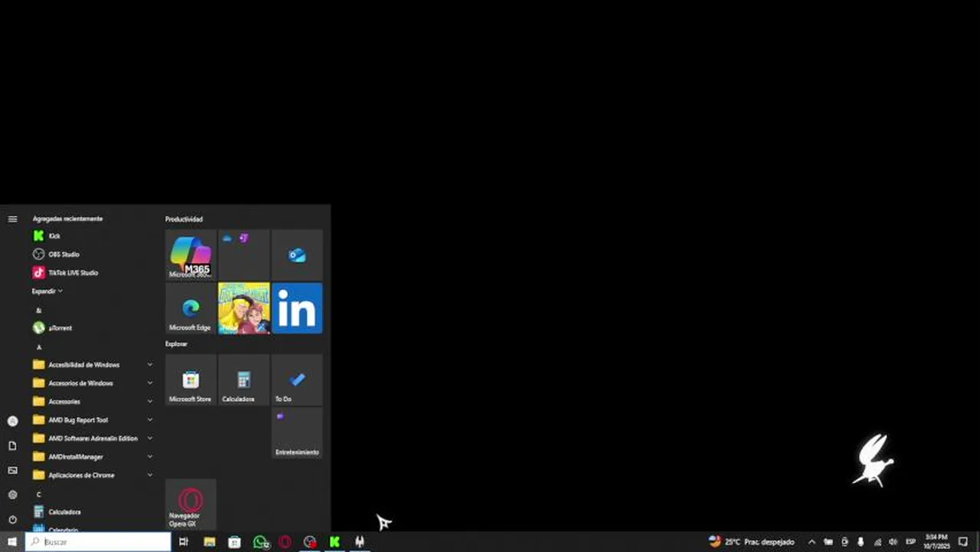Click the 'C' letter group header
This screenshot has width=980, height=552.
tap(38, 495)
